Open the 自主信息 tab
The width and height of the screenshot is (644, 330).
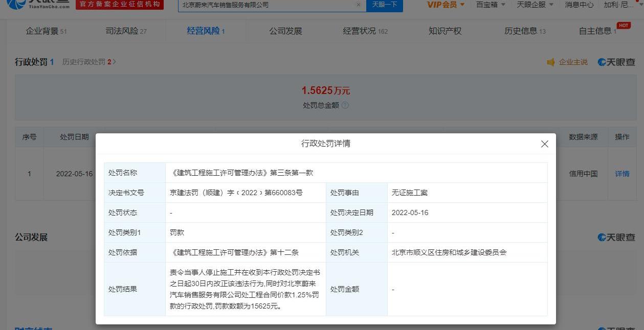coord(597,31)
